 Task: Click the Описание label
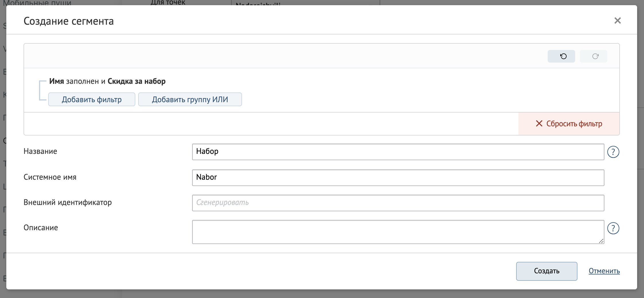click(x=41, y=228)
